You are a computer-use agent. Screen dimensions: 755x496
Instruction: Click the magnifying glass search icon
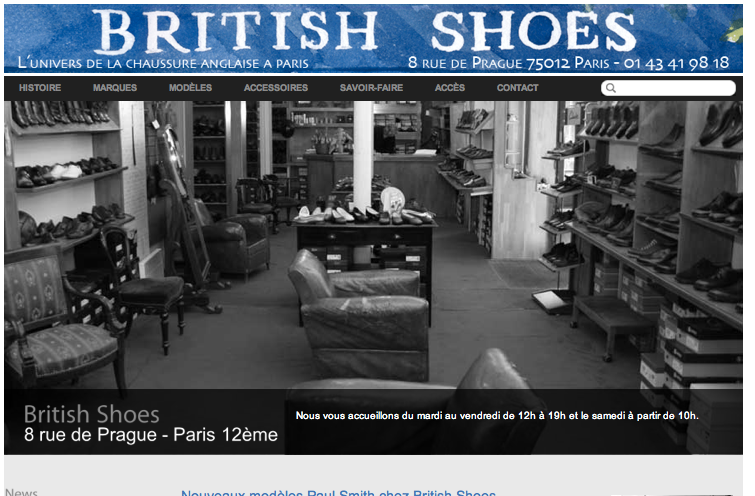coord(611,88)
